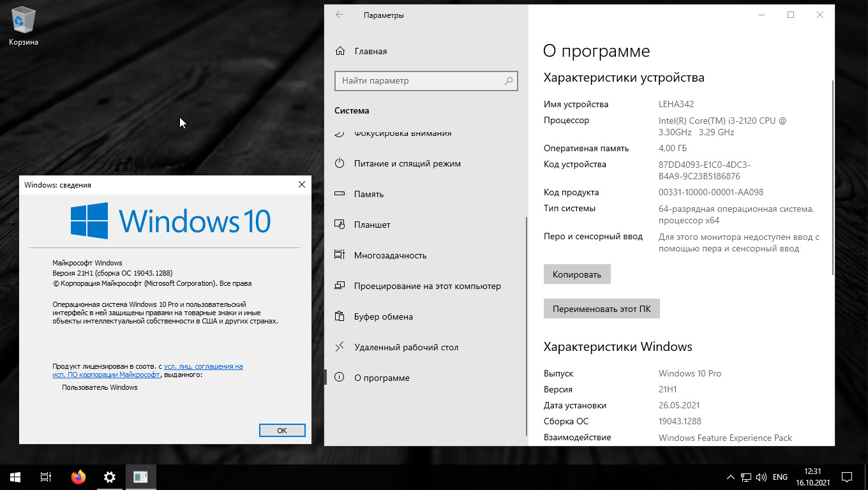Click OK in Windows: сведения dialog
This screenshot has width=868, height=490.
282,431
